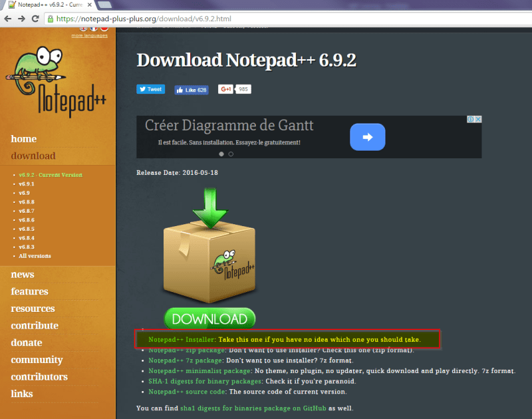
Task: Open the more languages link
Action: pyautogui.click(x=91, y=35)
